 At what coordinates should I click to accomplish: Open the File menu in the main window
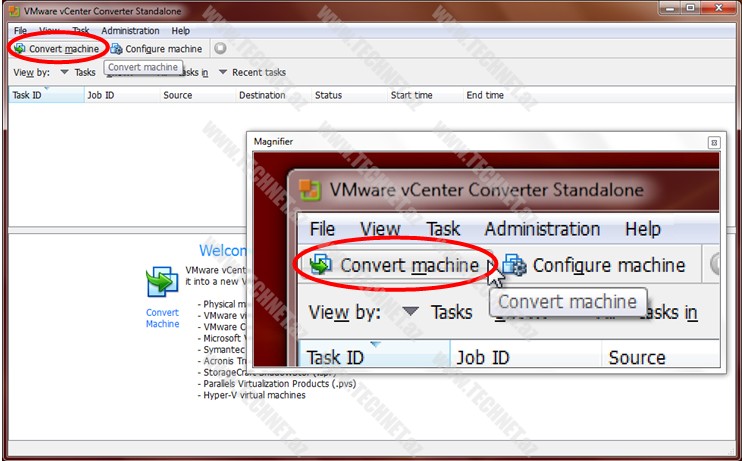[20, 31]
